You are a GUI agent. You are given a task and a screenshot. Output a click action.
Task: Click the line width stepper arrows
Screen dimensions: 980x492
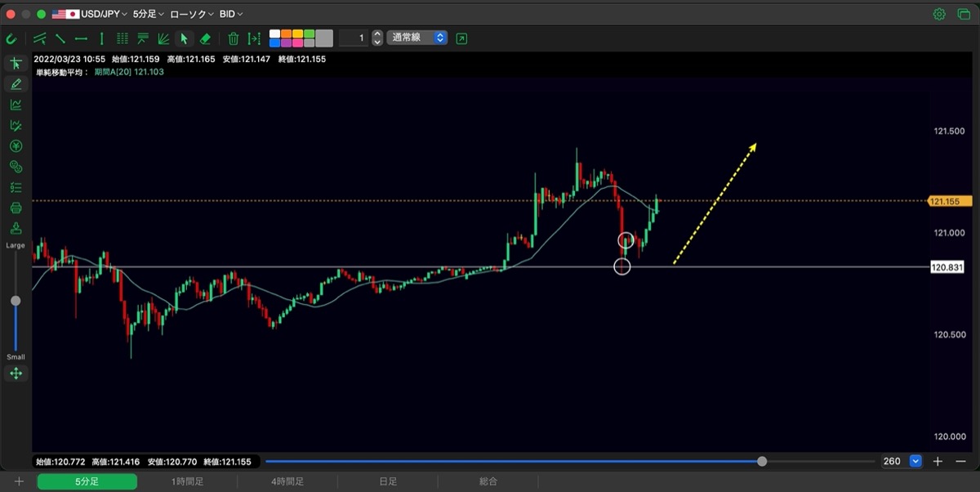tap(376, 38)
